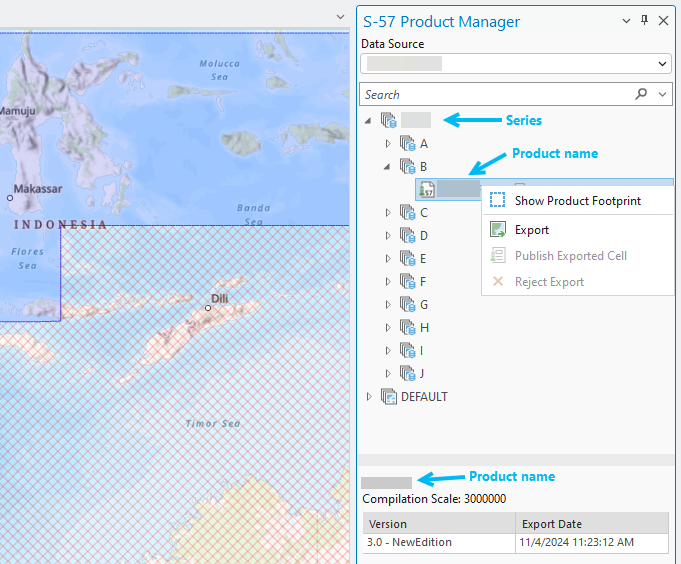Open the search options dropdown arrow
The image size is (681, 564).
pyautogui.click(x=662, y=94)
